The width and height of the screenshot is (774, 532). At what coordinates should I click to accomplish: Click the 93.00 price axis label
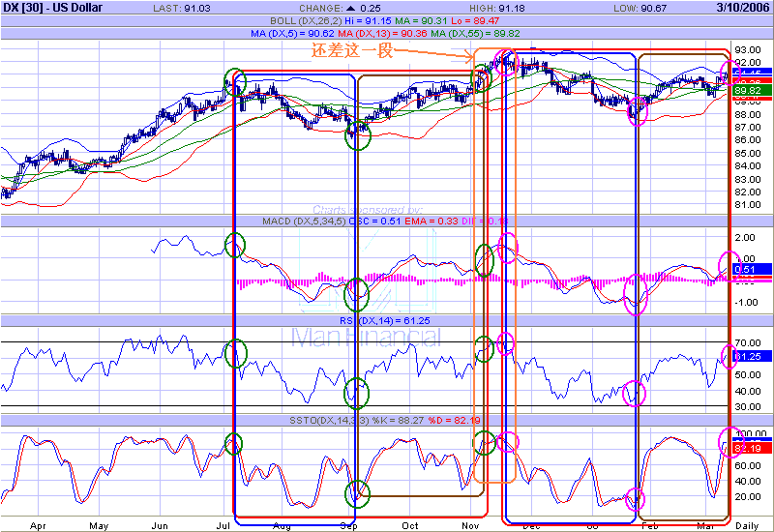click(x=747, y=50)
